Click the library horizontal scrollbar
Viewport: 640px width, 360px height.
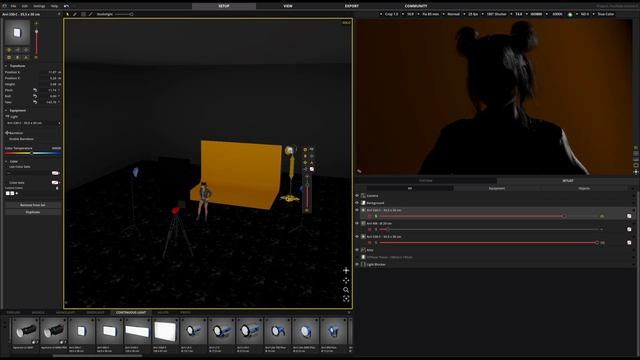[x=98, y=356]
